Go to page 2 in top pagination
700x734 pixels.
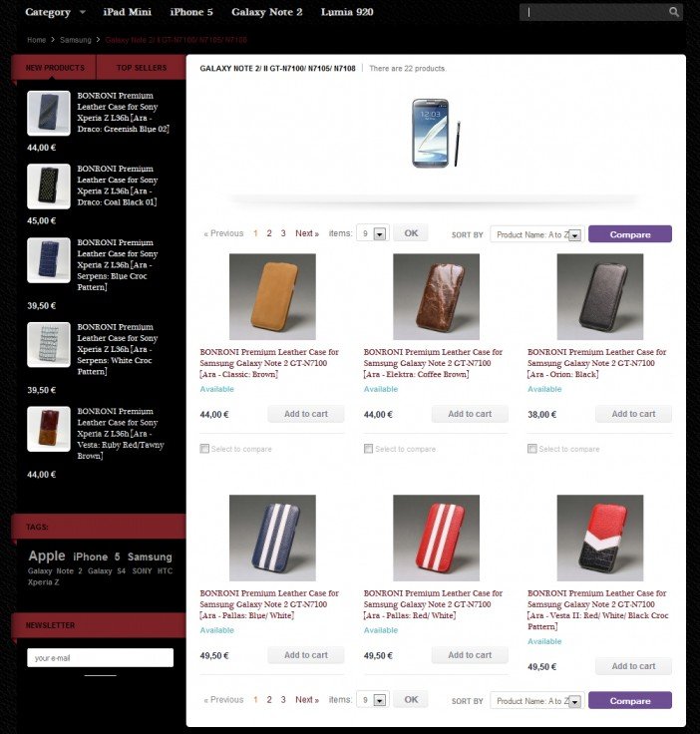[269, 233]
